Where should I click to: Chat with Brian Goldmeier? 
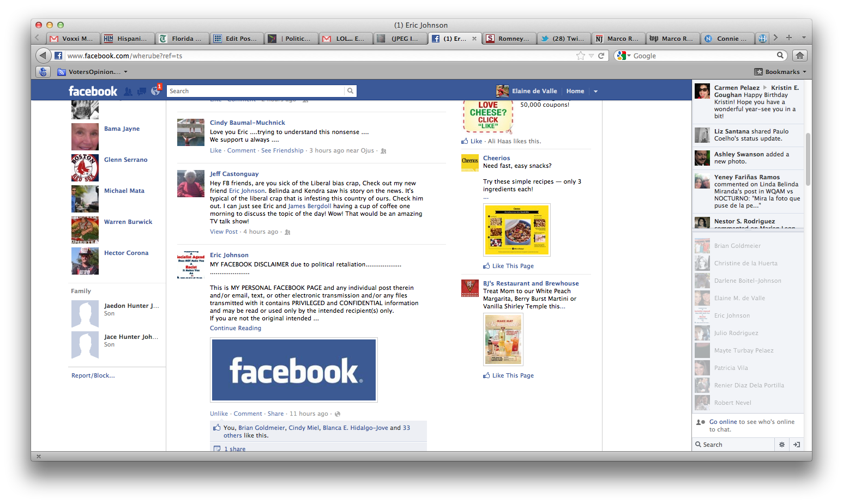point(749,246)
